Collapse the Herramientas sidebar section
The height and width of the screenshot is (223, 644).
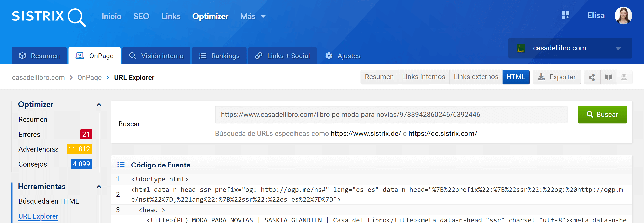[x=99, y=187]
